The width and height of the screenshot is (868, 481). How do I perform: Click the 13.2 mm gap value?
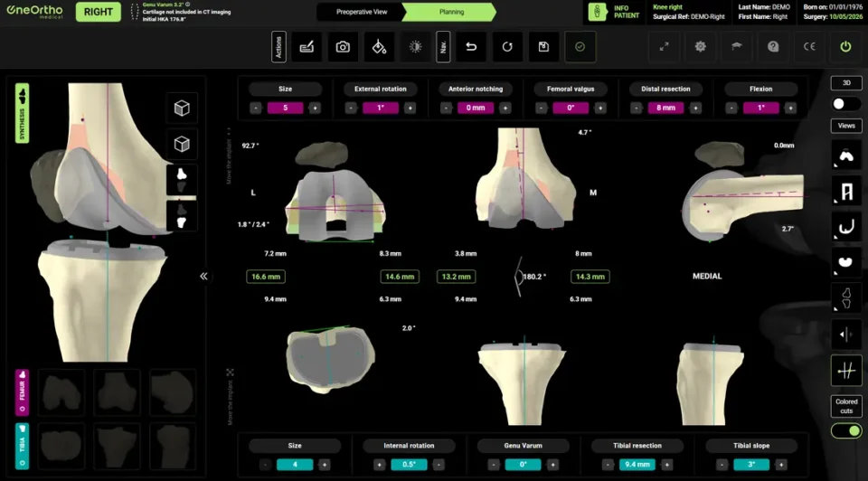(456, 276)
